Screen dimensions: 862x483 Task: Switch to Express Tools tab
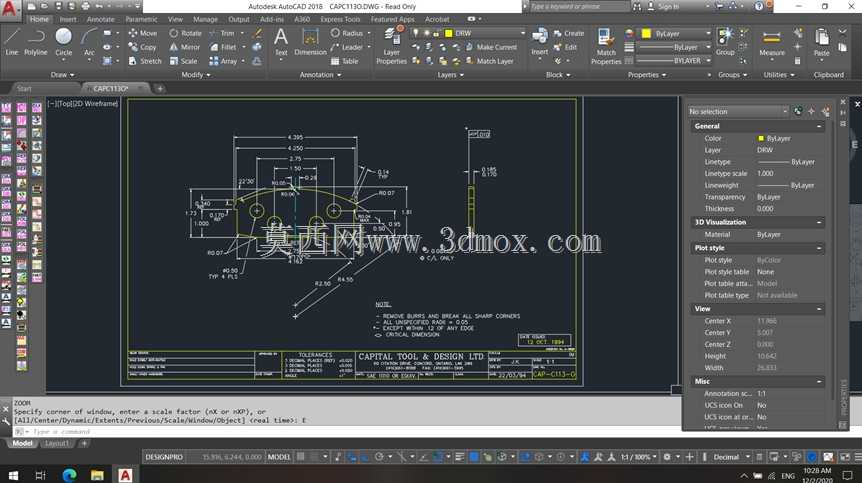coord(340,19)
